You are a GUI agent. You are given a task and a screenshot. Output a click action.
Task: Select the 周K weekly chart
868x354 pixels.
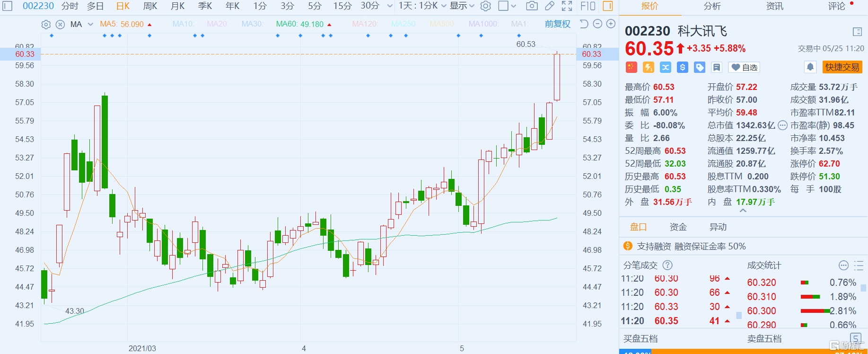coord(150,6)
